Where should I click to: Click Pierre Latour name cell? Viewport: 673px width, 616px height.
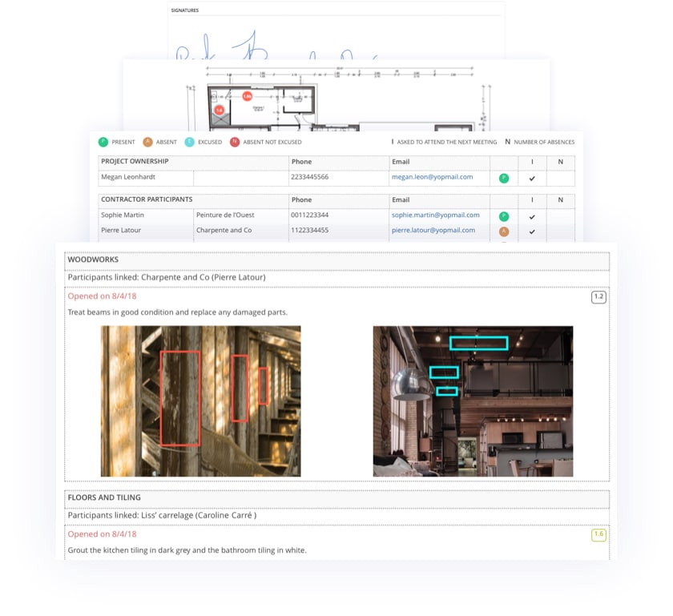click(146, 231)
